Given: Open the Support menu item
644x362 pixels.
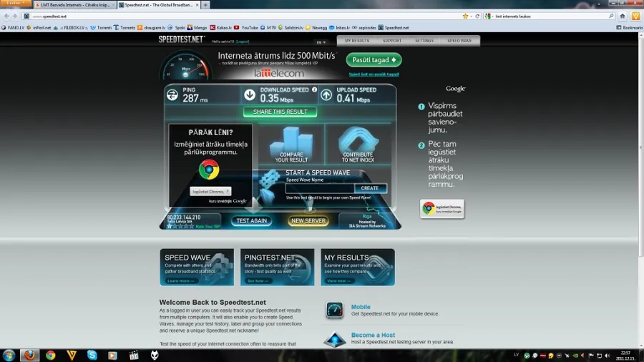Looking at the screenshot, I should pos(392,41).
